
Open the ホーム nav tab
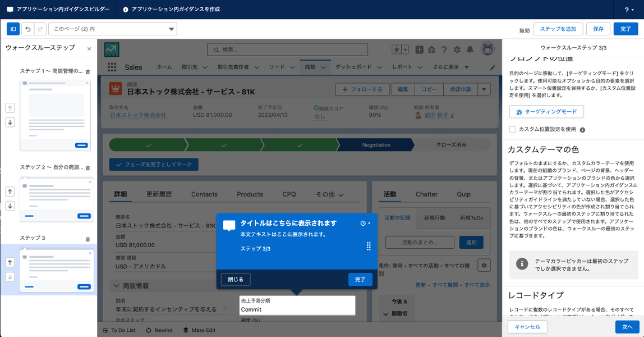tap(164, 67)
